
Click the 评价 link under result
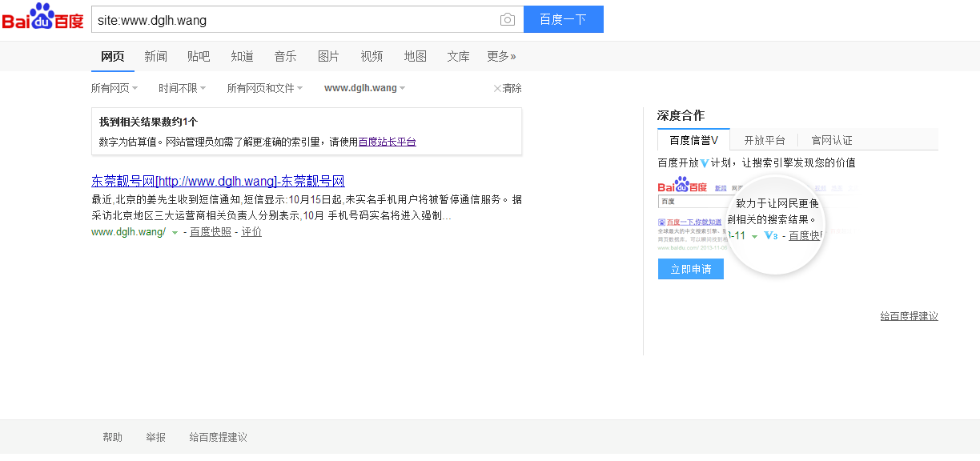(x=251, y=232)
